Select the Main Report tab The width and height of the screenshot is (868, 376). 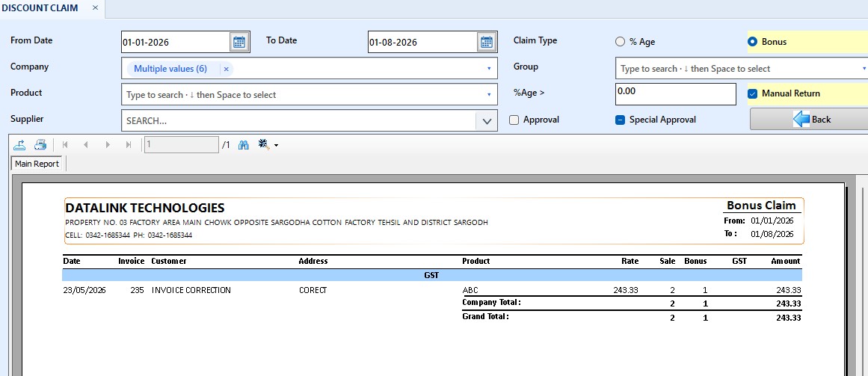tap(37, 164)
